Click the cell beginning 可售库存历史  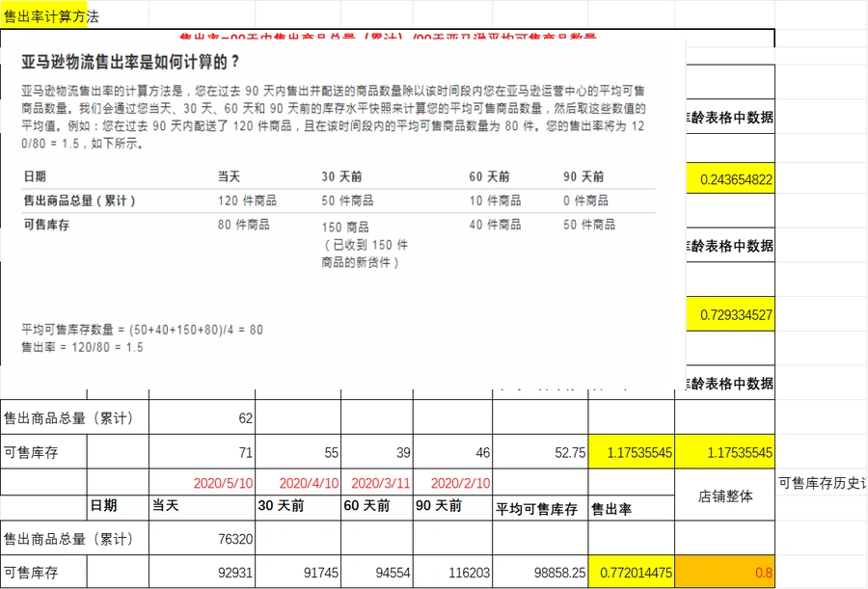coord(822,483)
